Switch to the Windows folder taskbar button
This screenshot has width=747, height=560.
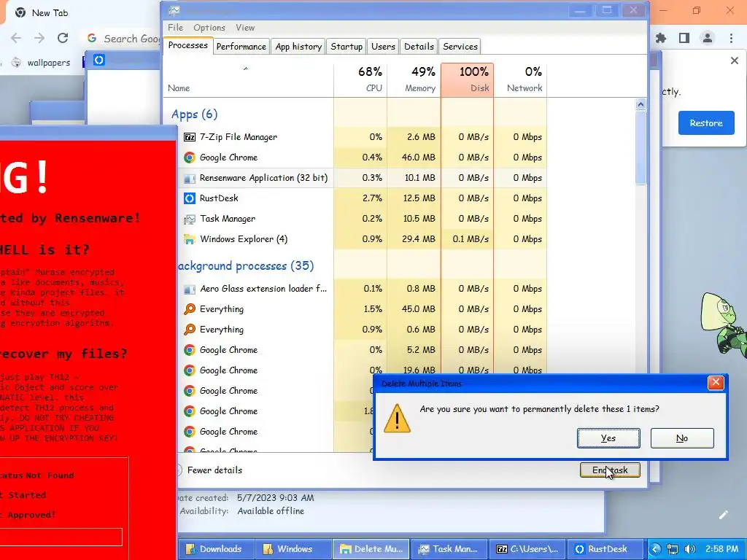[x=293, y=549]
